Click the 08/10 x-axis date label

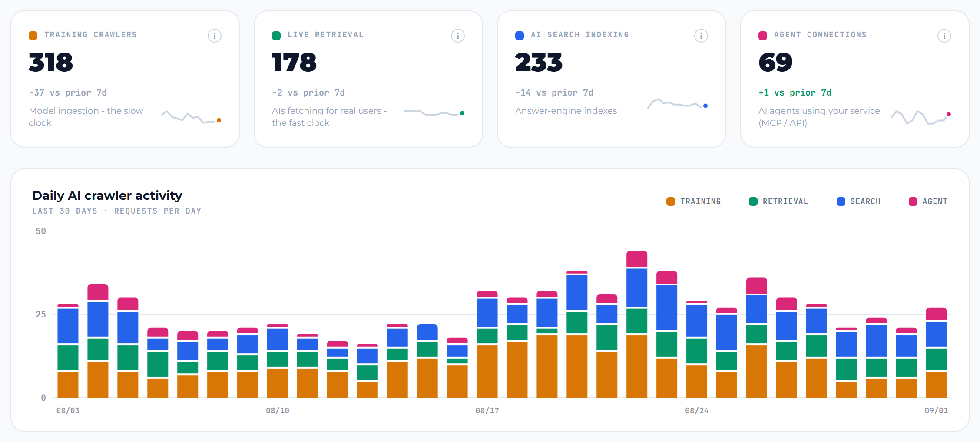(278, 411)
